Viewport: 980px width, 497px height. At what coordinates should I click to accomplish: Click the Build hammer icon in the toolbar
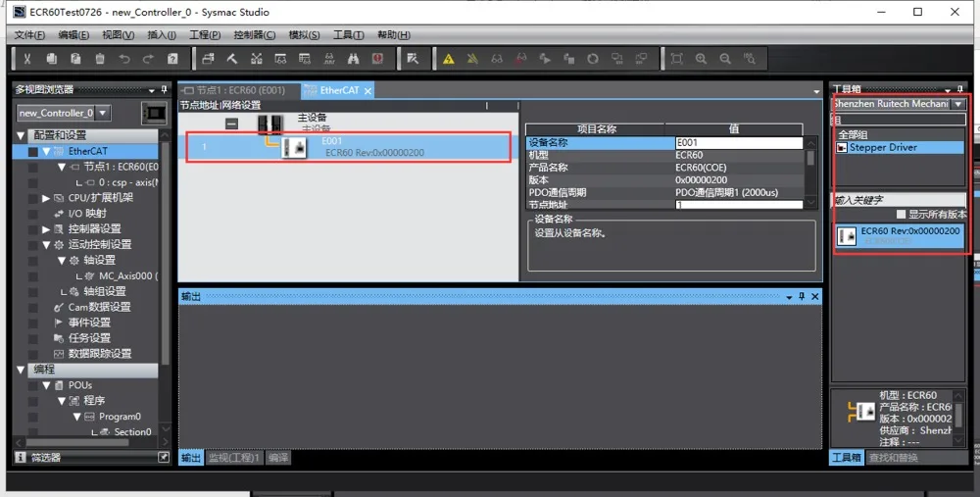pyautogui.click(x=232, y=59)
